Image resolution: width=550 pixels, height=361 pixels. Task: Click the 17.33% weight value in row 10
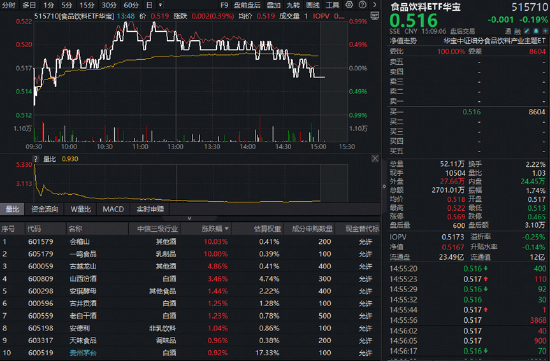267,353
